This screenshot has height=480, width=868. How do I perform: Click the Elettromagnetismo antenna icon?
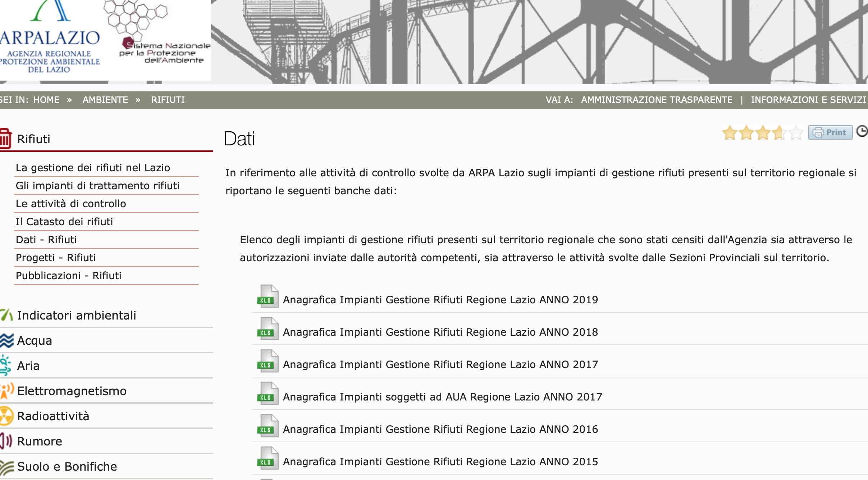click(x=6, y=391)
